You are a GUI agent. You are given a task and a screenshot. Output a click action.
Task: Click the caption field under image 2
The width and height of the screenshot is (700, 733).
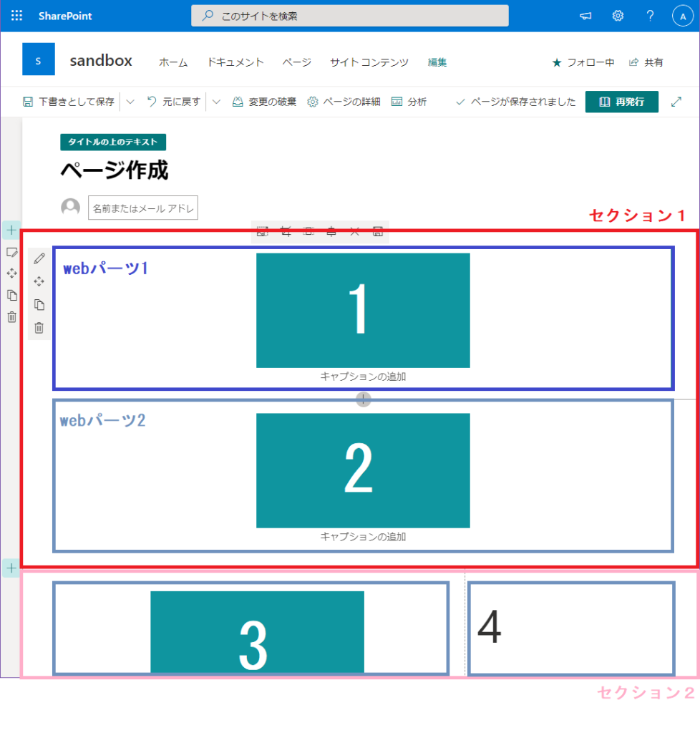pos(363,537)
